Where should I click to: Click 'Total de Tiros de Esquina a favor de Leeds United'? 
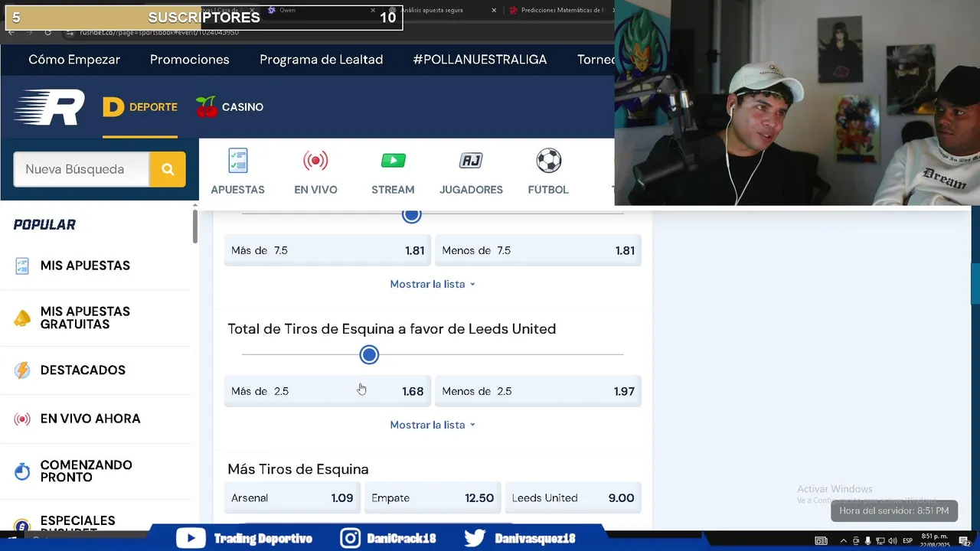(x=391, y=329)
